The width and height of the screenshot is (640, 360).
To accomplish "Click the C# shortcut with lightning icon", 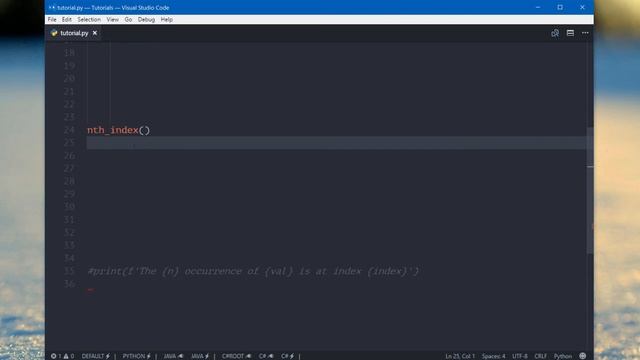I will [x=287, y=356].
